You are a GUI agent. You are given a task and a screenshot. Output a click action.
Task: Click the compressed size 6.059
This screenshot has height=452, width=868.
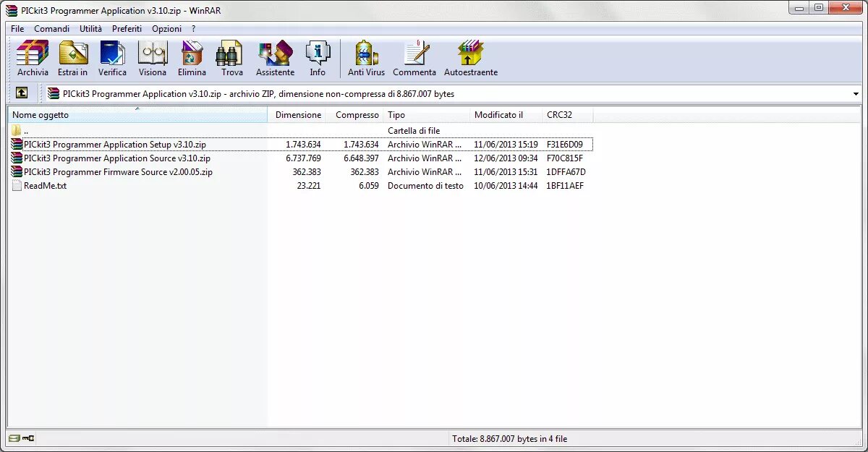pos(367,186)
